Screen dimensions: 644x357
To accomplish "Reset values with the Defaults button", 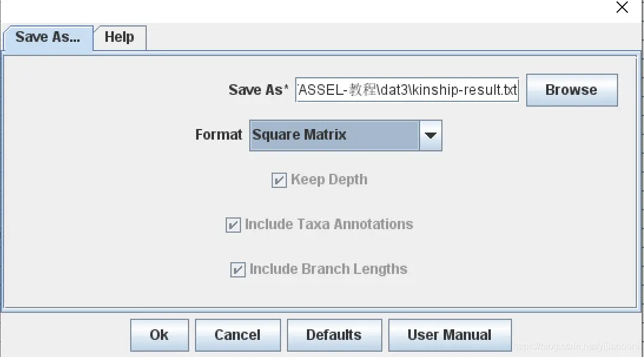I will coord(334,335).
